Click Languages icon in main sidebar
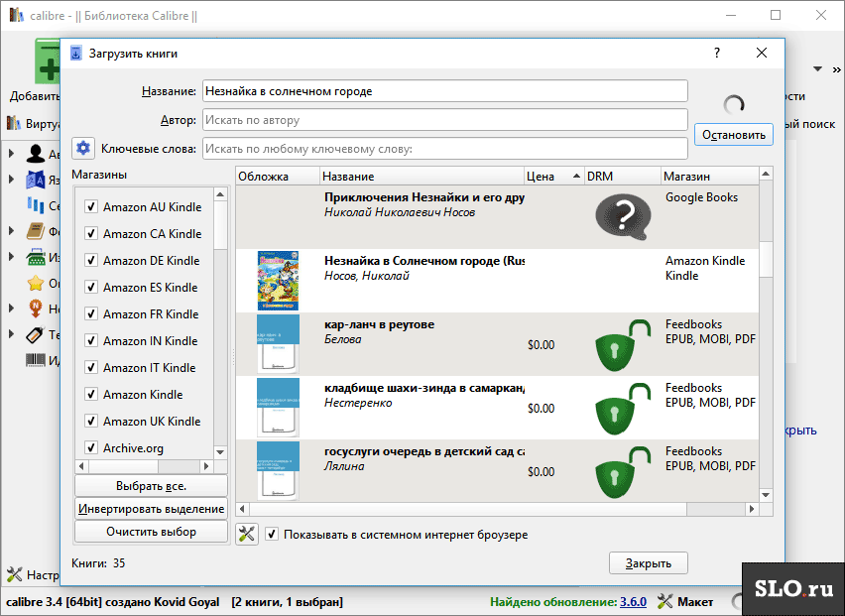 36,180
